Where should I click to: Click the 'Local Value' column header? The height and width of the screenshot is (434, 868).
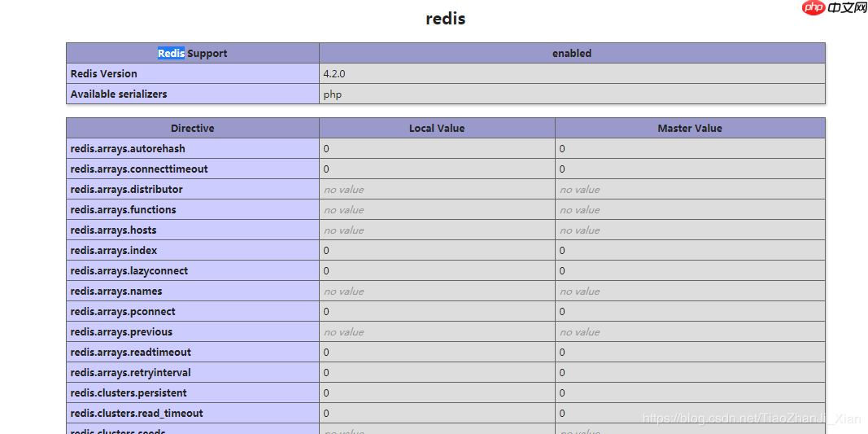tap(437, 128)
